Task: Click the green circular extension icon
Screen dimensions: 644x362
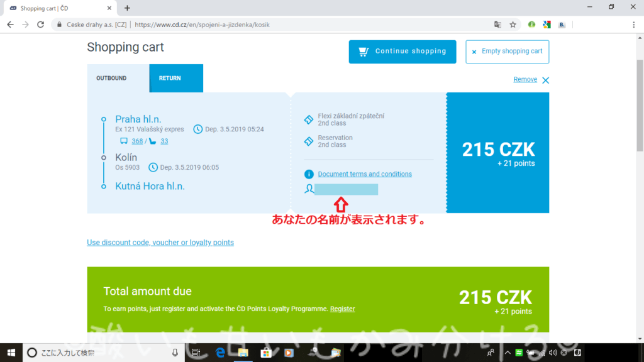Action: click(531, 25)
